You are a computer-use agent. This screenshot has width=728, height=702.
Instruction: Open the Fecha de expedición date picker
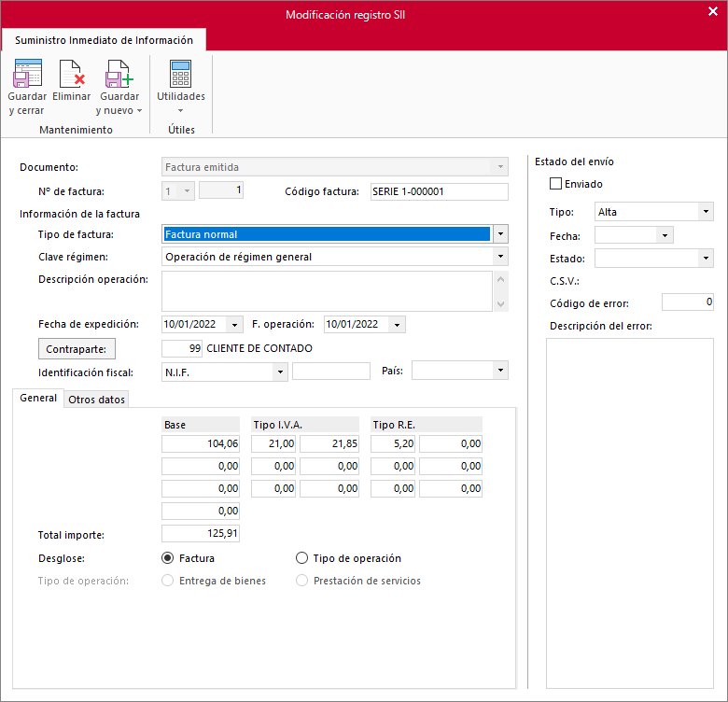point(234,325)
